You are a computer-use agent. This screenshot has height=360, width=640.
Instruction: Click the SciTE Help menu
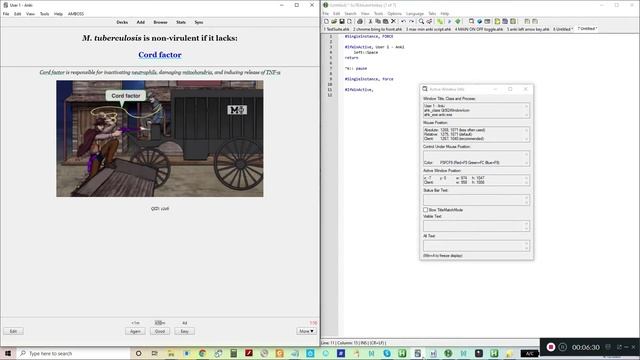point(445,13)
